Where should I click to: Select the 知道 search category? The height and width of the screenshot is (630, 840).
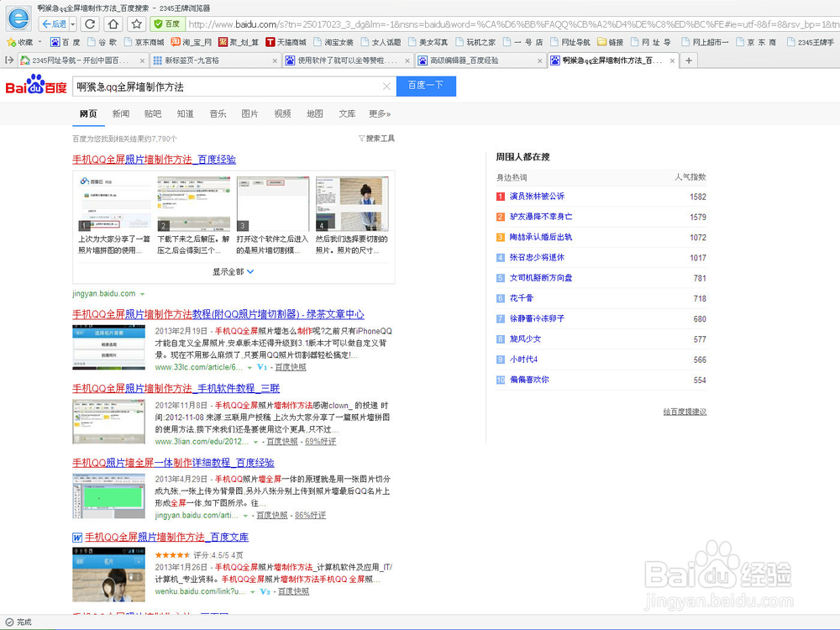186,113
